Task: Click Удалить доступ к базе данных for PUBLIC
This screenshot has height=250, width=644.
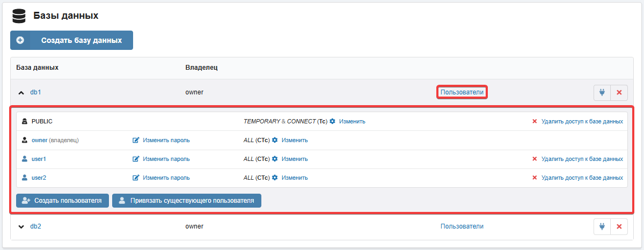Action: click(x=582, y=121)
